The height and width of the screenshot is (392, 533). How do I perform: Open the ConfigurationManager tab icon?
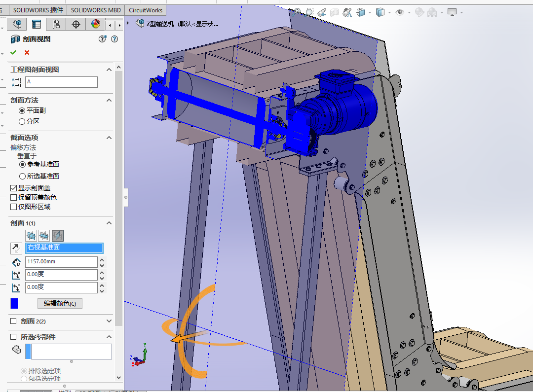[x=56, y=24]
